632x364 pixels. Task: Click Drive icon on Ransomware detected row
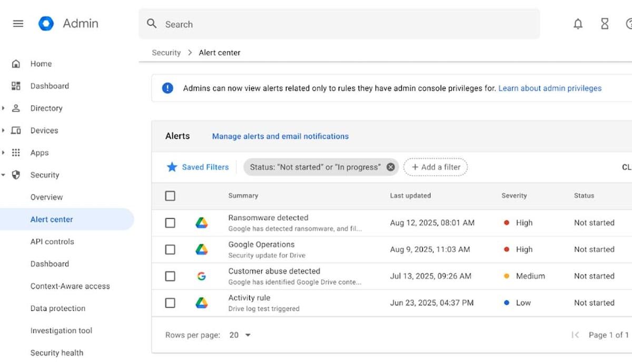coord(201,223)
